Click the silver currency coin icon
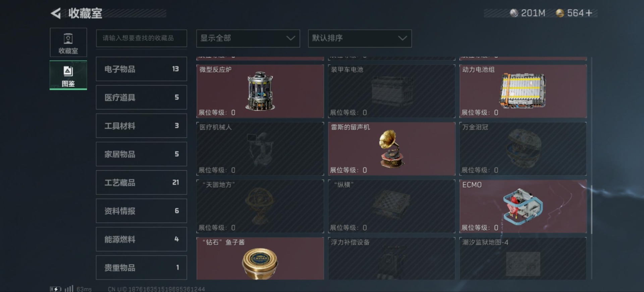This screenshot has height=292, width=644. click(514, 13)
